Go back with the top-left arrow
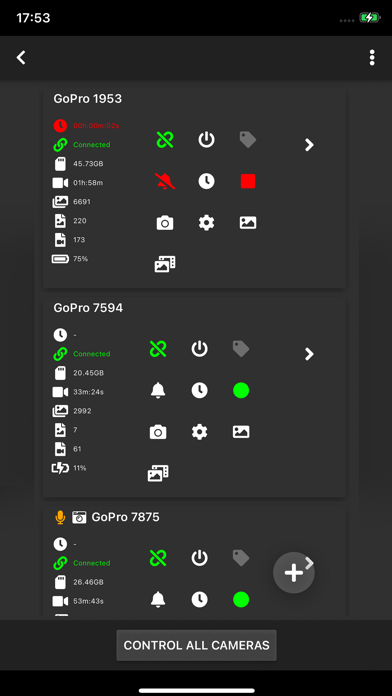 tap(21, 57)
